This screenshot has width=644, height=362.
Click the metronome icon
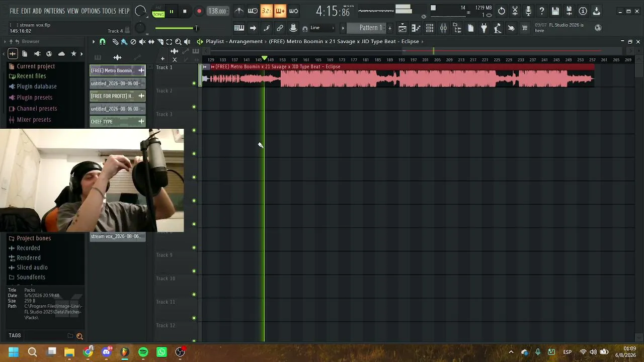click(x=239, y=11)
